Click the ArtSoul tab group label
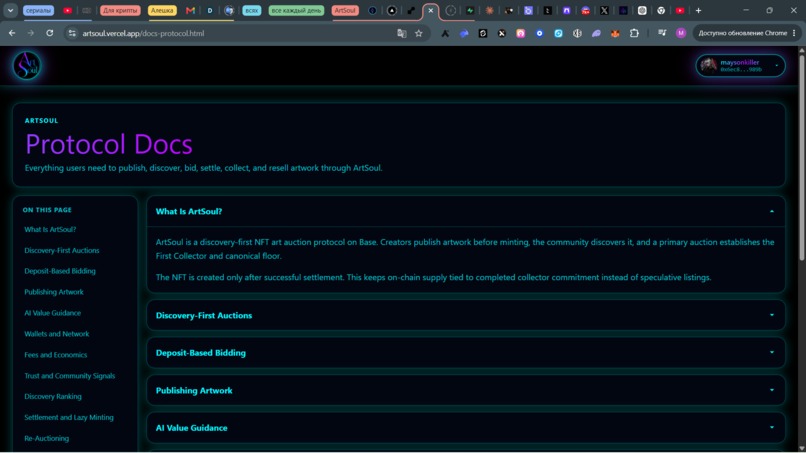The width and height of the screenshot is (806, 453). coord(345,10)
